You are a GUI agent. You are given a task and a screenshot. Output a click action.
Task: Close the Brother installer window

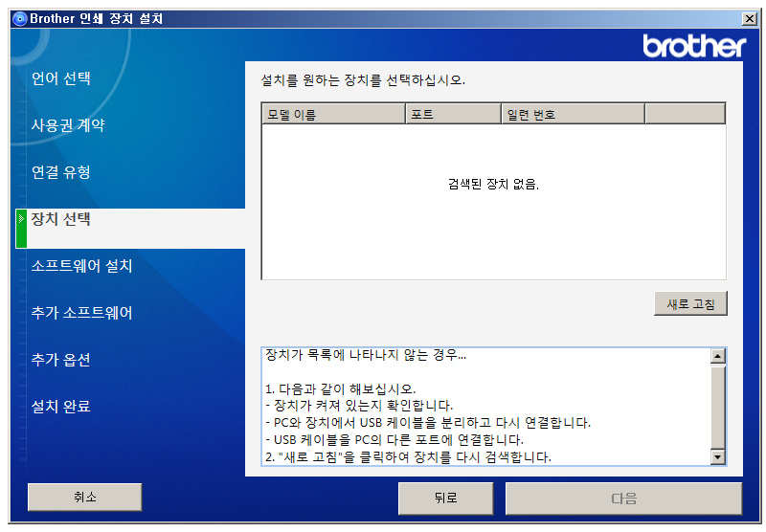coord(750,18)
